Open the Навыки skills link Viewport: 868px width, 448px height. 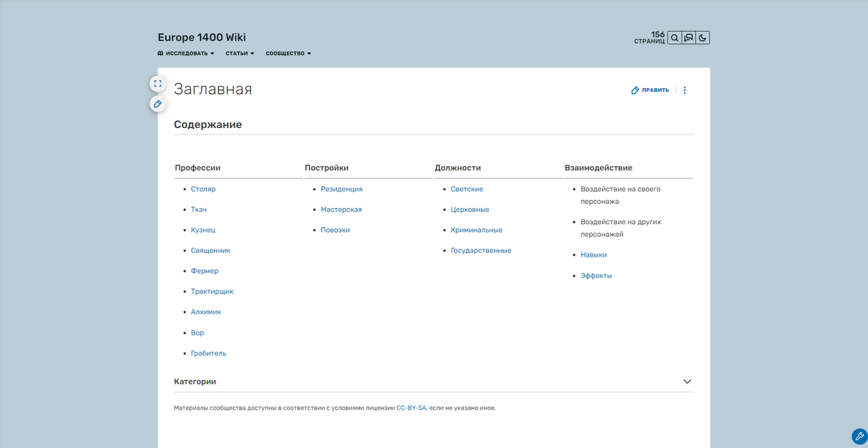[x=594, y=255]
